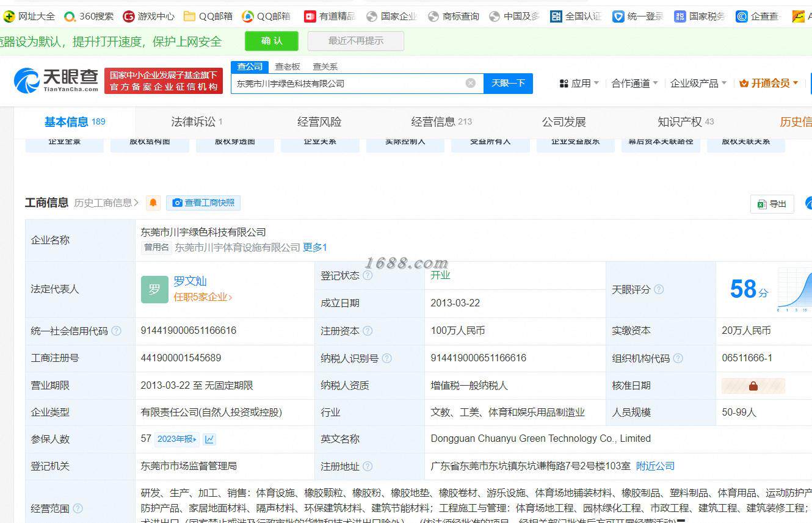Switch to the 法律诉讼 tab
Viewport: 812px width, 523px height.
pyautogui.click(x=197, y=122)
